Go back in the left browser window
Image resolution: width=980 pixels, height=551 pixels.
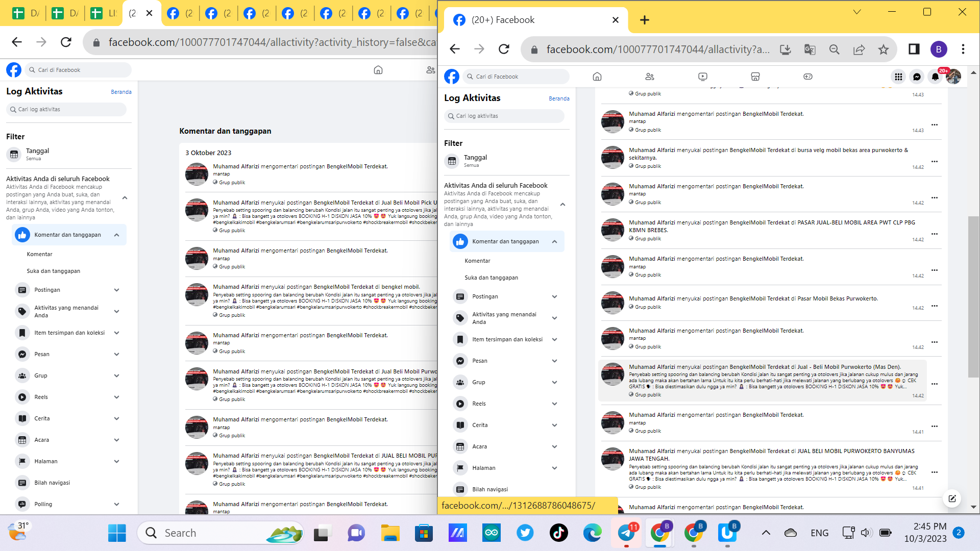pyautogui.click(x=17, y=42)
